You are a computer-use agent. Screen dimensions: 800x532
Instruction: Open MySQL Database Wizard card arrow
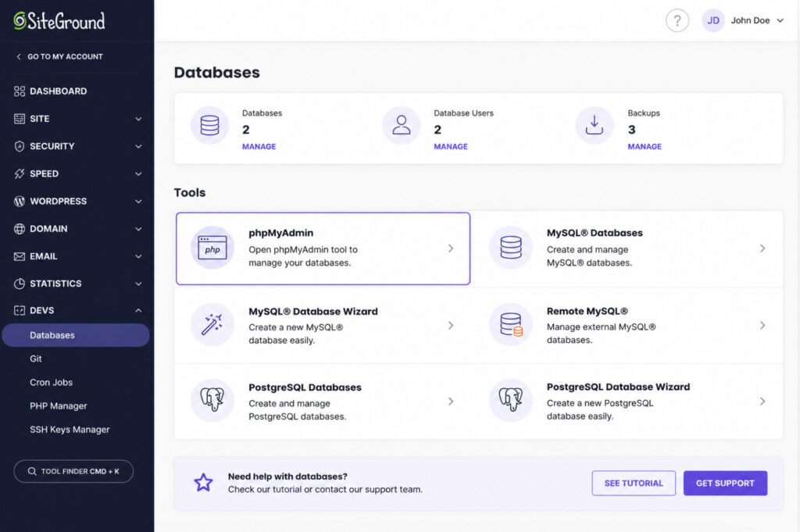tap(451, 326)
